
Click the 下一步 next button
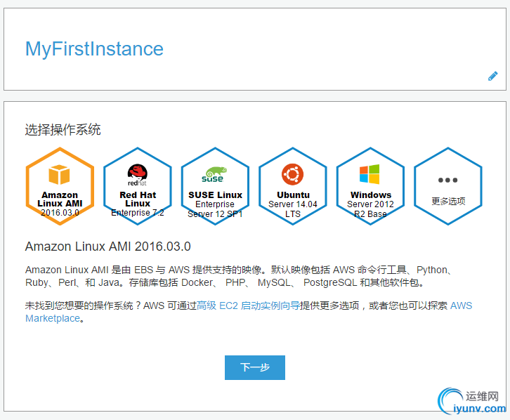coord(255,367)
